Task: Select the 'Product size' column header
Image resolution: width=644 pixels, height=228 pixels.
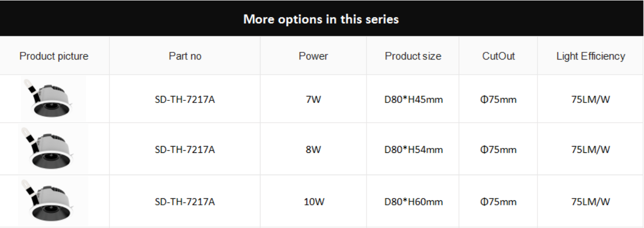Action: (x=413, y=56)
